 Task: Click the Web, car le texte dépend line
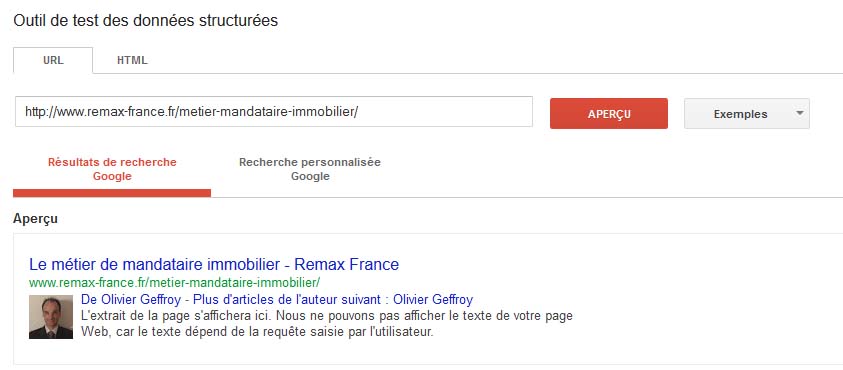[257, 331]
